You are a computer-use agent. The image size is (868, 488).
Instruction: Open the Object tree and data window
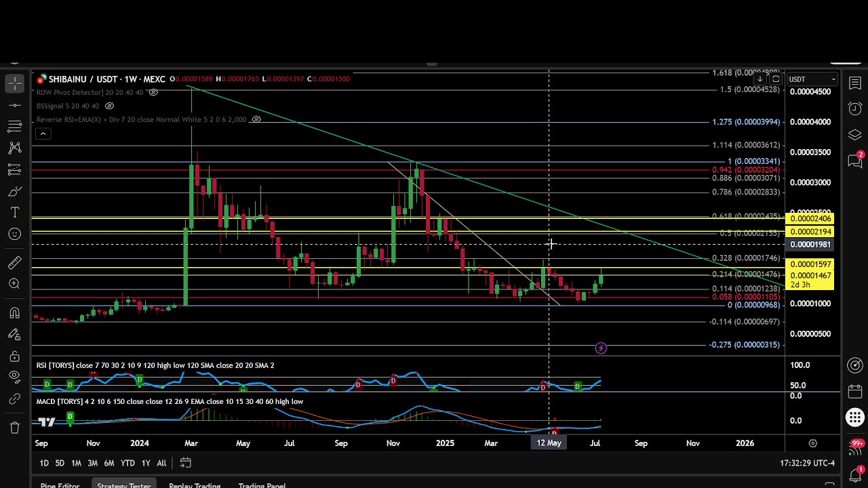point(855,135)
